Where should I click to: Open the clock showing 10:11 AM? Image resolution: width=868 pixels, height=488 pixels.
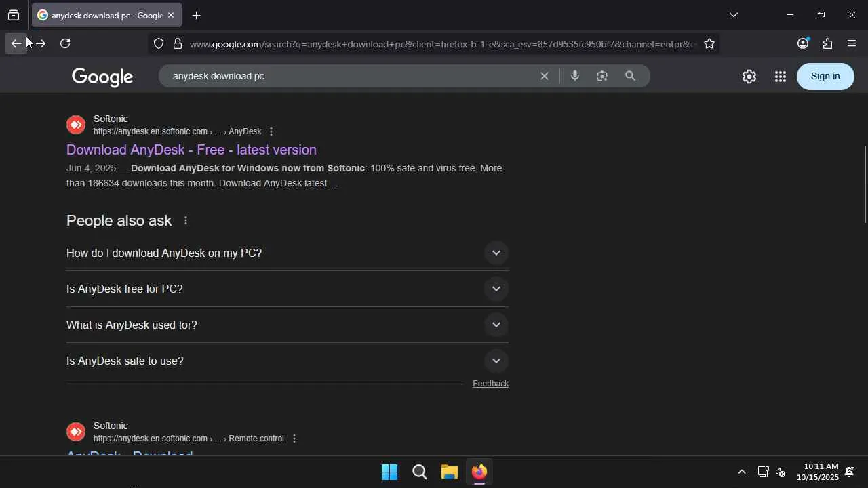(x=817, y=472)
